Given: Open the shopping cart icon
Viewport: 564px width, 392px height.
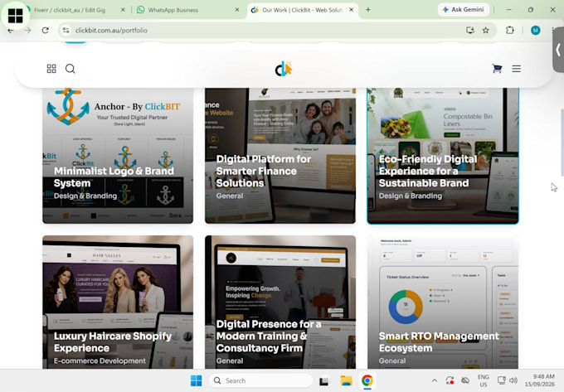Looking at the screenshot, I should point(497,69).
